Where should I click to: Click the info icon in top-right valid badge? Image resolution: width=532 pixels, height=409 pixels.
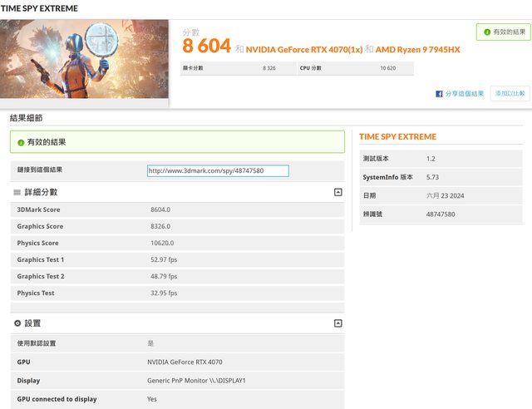click(x=485, y=32)
